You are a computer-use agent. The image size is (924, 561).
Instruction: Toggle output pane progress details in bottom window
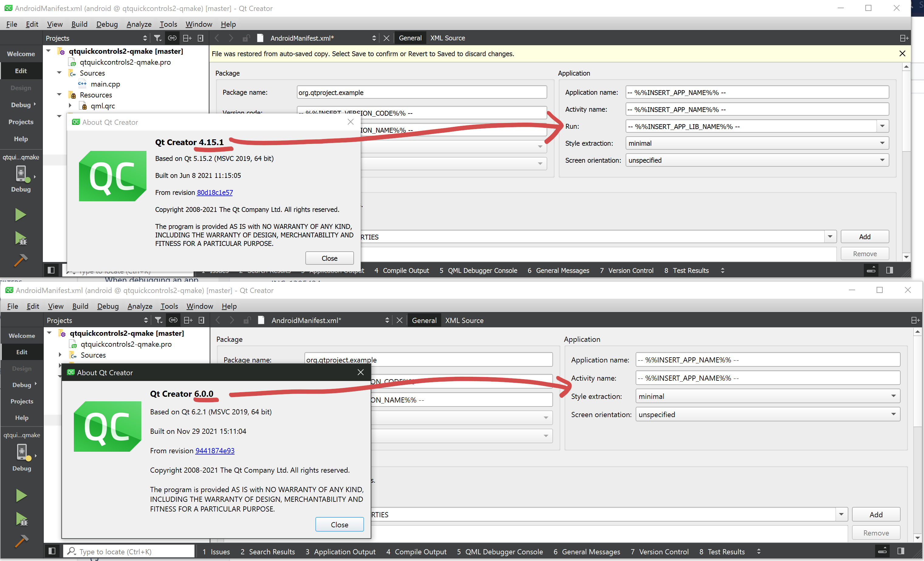click(882, 551)
